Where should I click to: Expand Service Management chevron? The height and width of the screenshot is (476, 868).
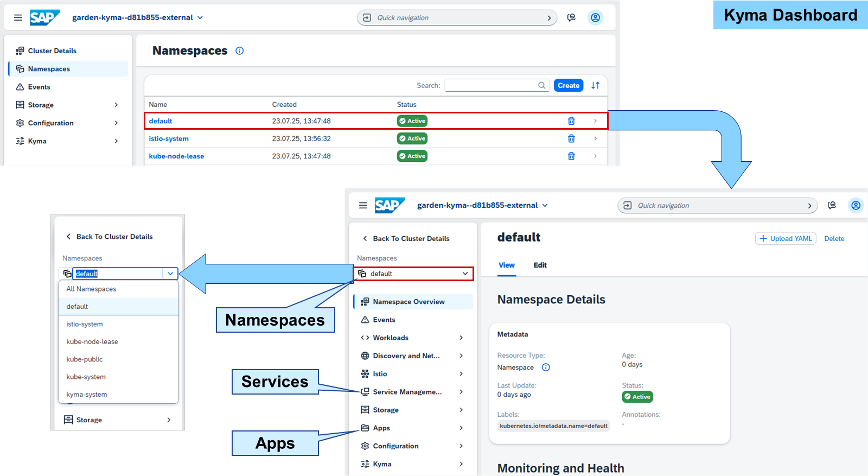click(x=461, y=392)
